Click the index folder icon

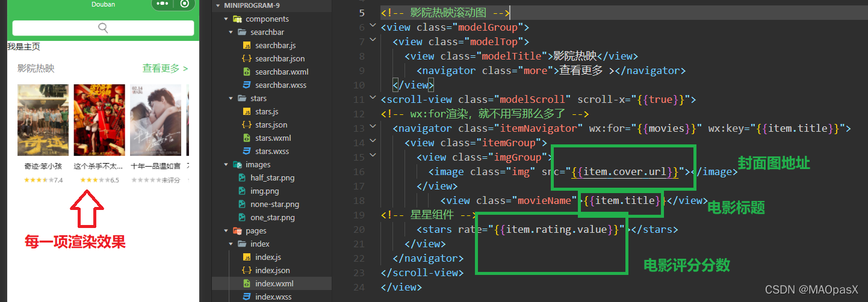pyautogui.click(x=242, y=244)
